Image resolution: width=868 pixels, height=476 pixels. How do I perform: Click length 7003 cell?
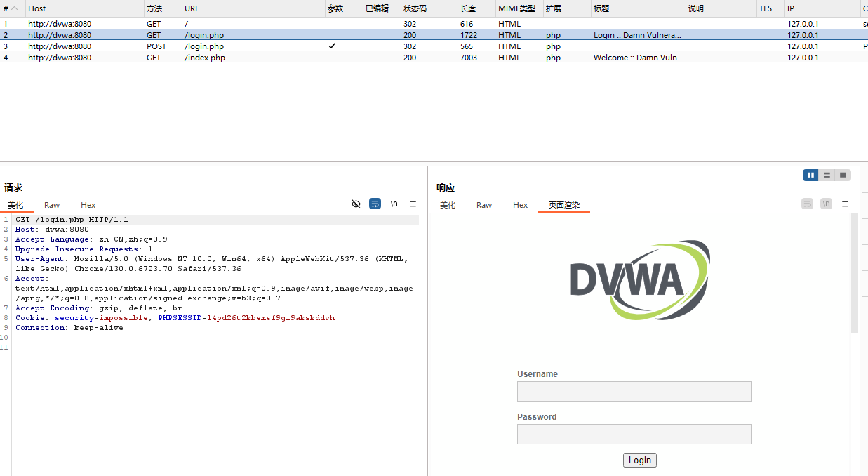pyautogui.click(x=468, y=58)
